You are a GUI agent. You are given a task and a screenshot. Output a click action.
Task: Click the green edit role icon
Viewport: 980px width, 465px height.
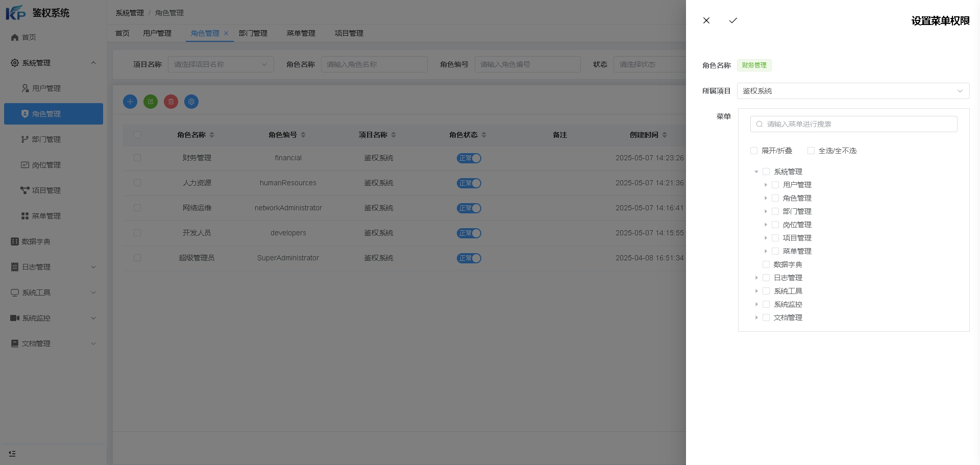[151, 102]
